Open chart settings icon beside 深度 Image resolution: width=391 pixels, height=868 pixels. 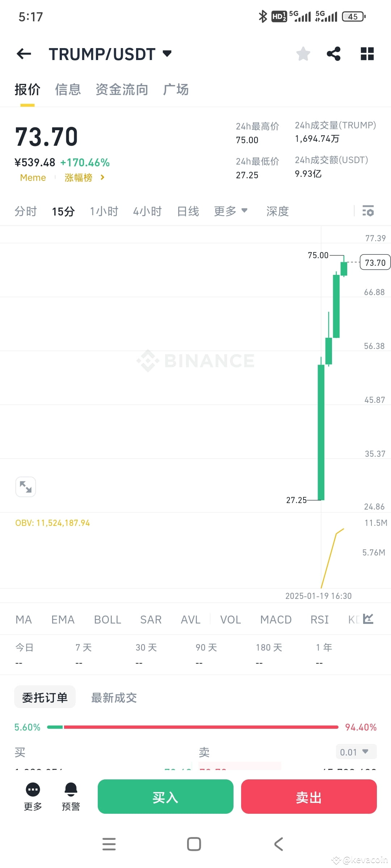point(368,211)
